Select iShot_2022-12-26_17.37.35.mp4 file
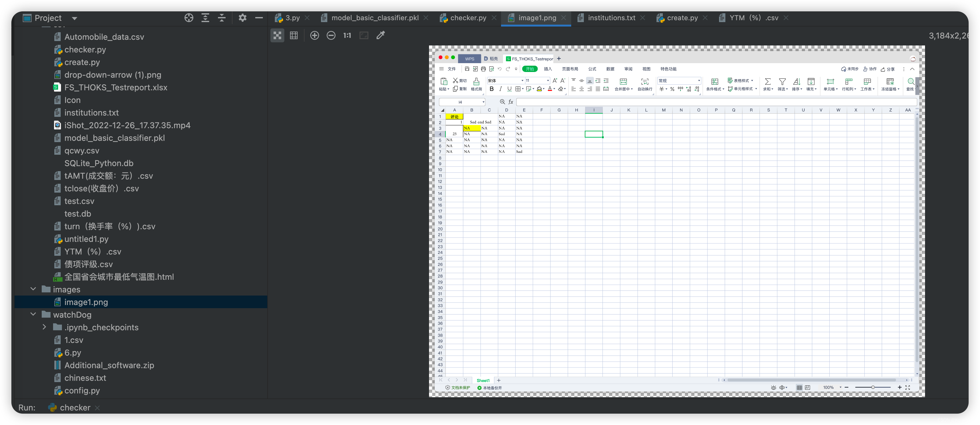980x425 pixels. click(127, 125)
